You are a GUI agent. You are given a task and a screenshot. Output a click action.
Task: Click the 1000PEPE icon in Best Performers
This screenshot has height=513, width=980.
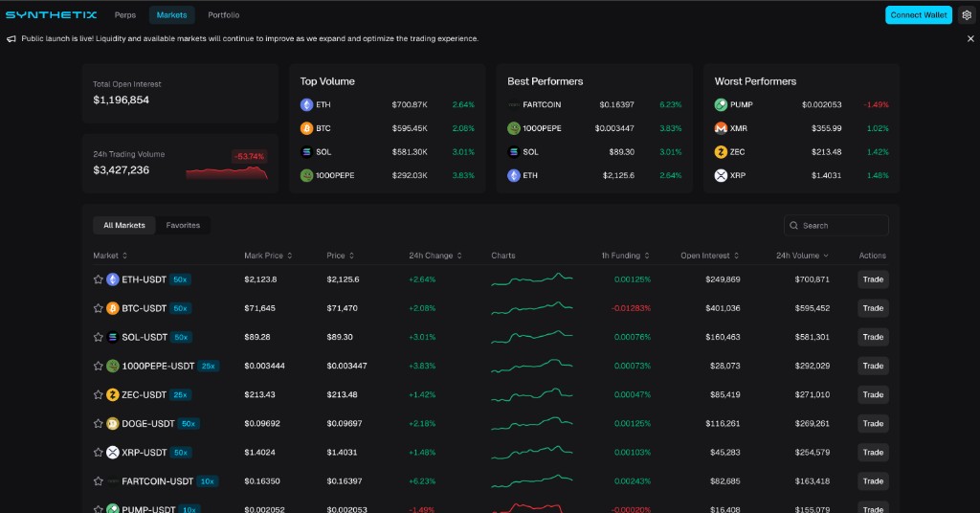click(514, 128)
